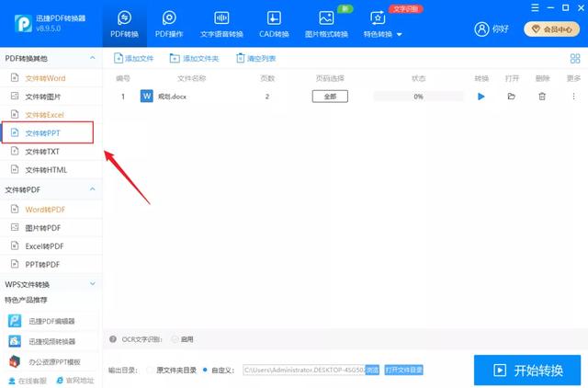Click 在线客服 online support link

pos(27,381)
